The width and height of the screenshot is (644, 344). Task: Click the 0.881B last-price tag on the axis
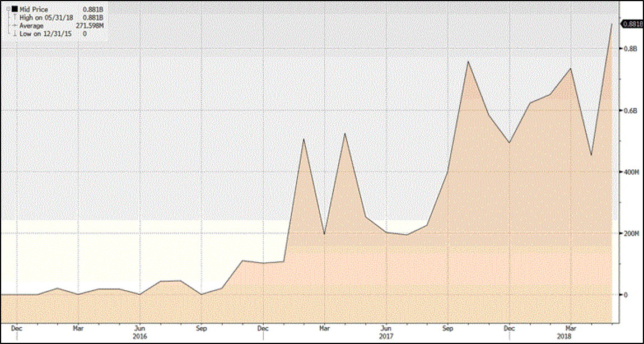point(632,24)
